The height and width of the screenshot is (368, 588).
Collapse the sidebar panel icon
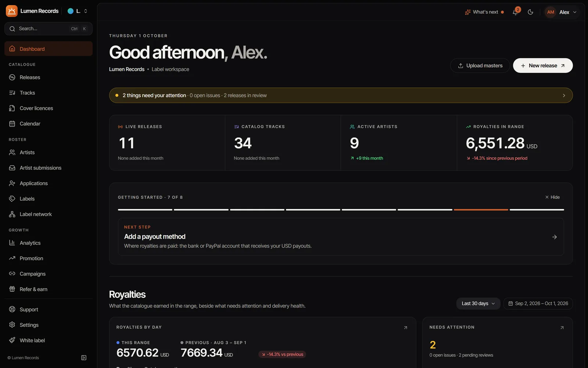(x=84, y=358)
